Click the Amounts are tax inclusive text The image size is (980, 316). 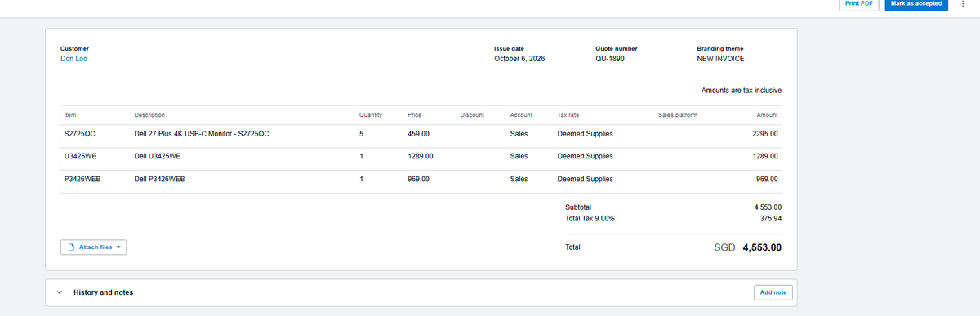tap(742, 91)
